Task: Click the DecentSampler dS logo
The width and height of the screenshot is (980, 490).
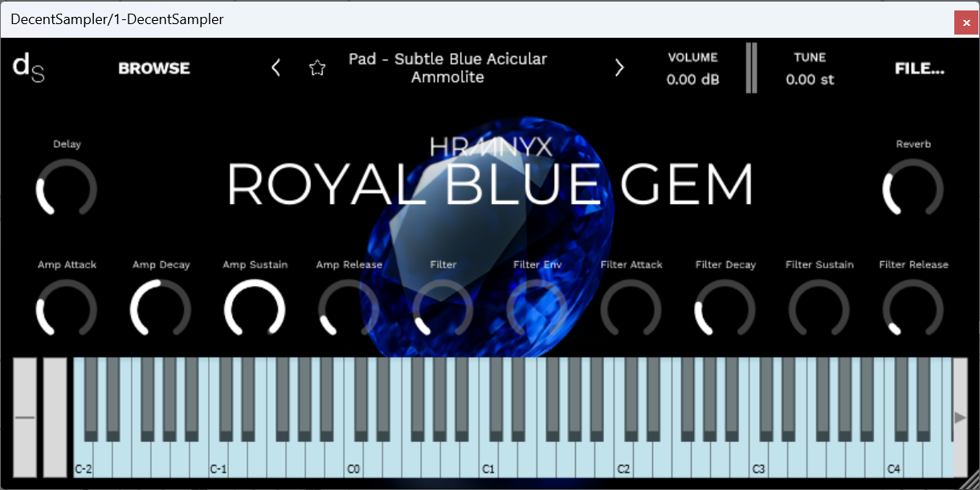Action: [28, 68]
